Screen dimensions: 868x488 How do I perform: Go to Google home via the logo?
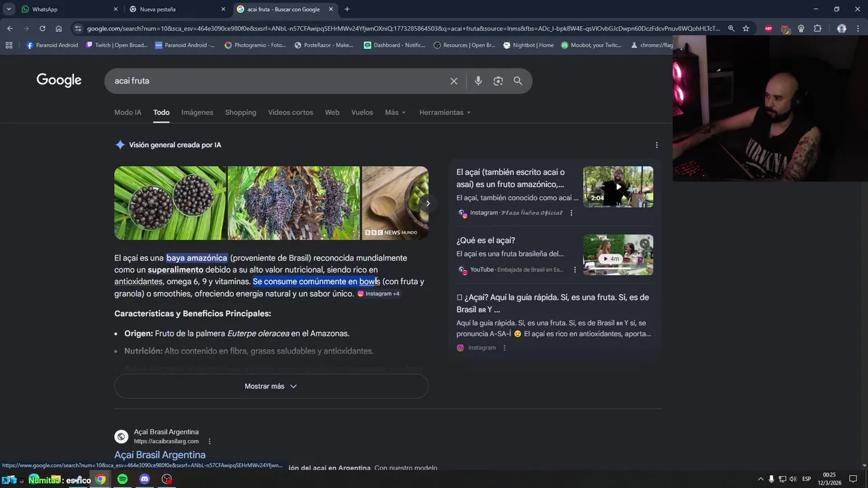pyautogui.click(x=59, y=81)
